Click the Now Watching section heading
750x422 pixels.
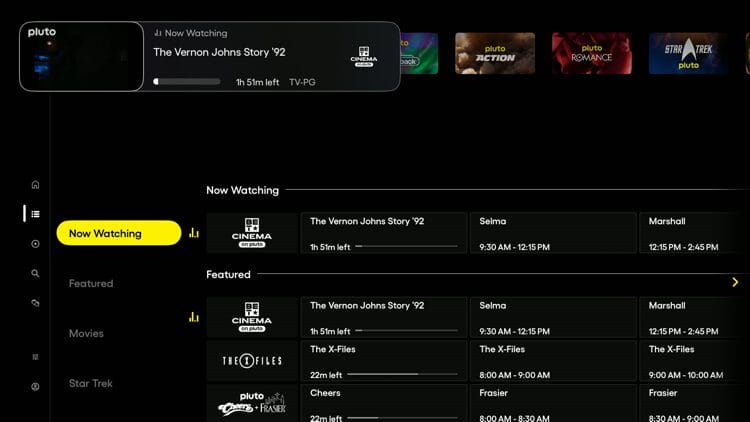pyautogui.click(x=243, y=190)
